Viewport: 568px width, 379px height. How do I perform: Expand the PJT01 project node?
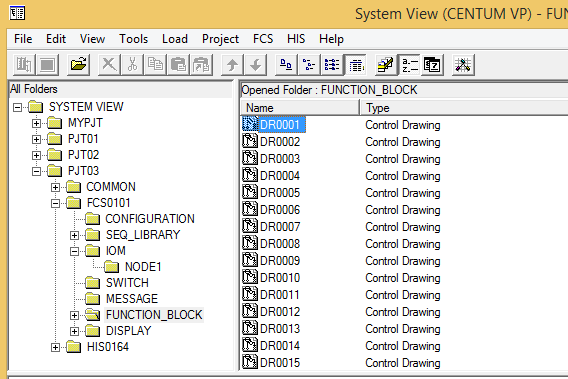point(36,139)
